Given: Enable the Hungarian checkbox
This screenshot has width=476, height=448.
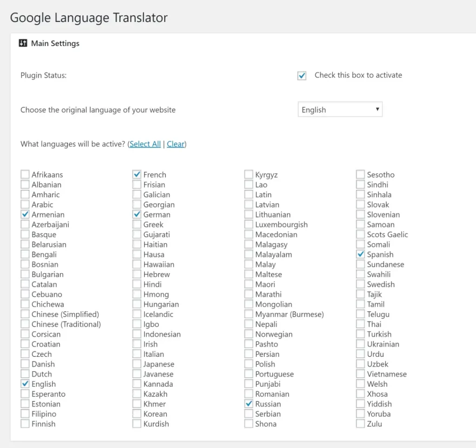Looking at the screenshot, I should (137, 304).
